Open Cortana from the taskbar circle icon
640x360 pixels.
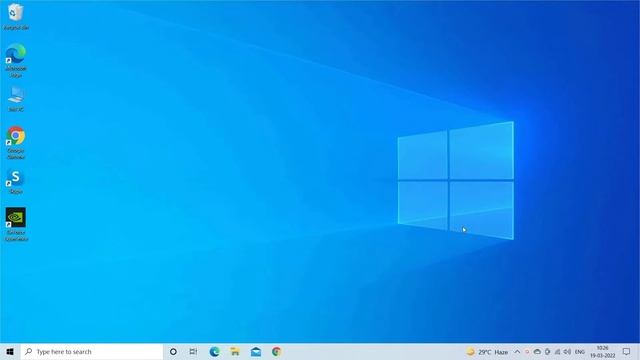pyautogui.click(x=173, y=352)
